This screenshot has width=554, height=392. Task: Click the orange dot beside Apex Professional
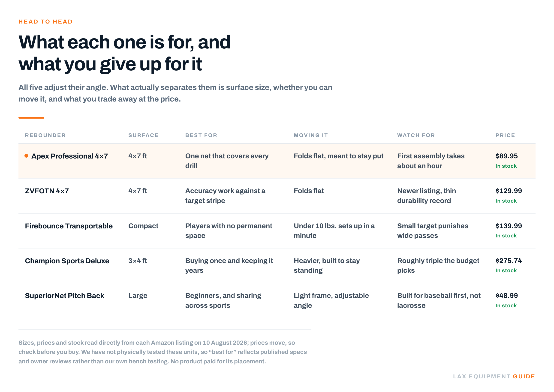click(x=26, y=156)
